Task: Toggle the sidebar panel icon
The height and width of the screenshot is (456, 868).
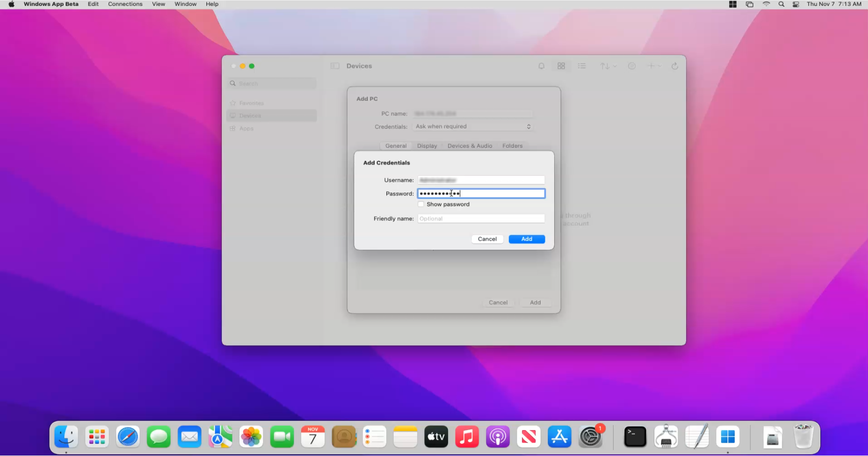Action: pos(335,66)
